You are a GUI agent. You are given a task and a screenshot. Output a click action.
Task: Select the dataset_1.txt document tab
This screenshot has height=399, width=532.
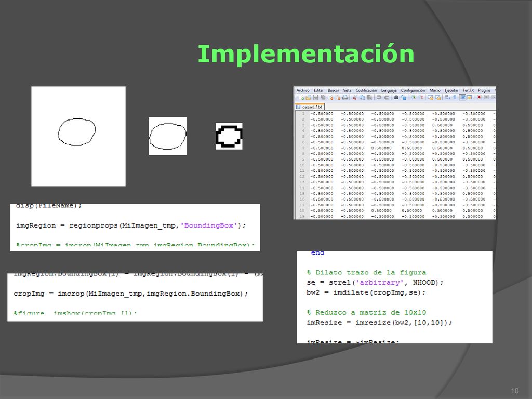coord(310,107)
